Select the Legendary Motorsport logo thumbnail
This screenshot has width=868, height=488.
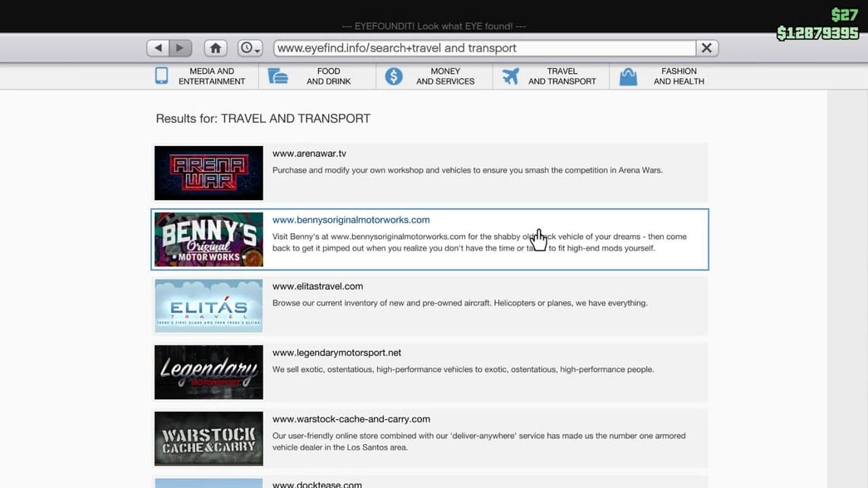pos(208,372)
